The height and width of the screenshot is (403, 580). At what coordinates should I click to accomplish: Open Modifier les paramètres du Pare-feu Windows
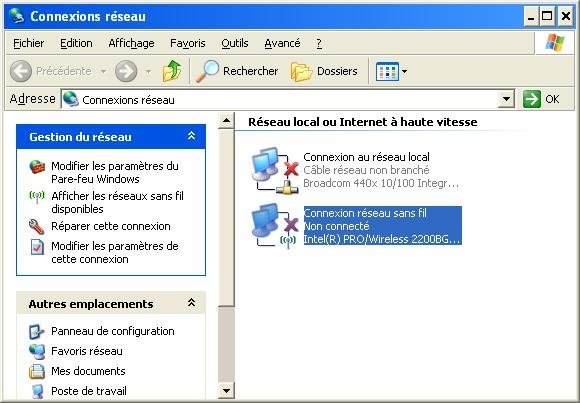(x=115, y=172)
